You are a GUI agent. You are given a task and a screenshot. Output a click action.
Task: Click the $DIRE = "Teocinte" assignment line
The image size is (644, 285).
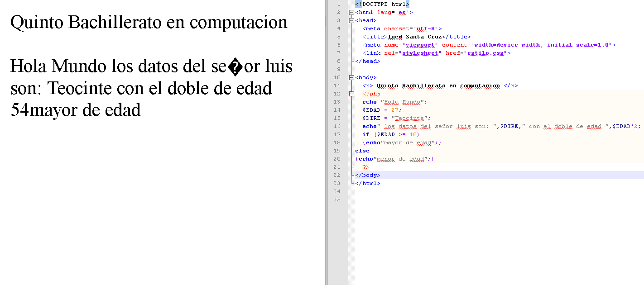click(x=396, y=119)
